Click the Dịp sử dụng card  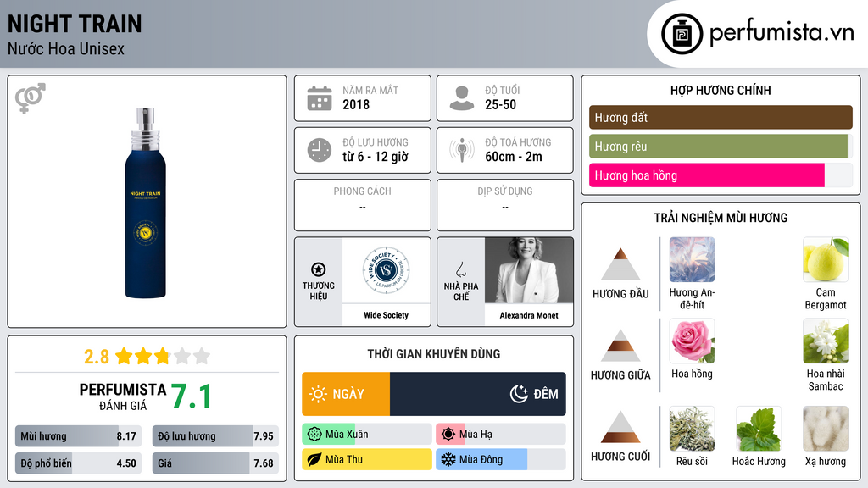click(505, 205)
